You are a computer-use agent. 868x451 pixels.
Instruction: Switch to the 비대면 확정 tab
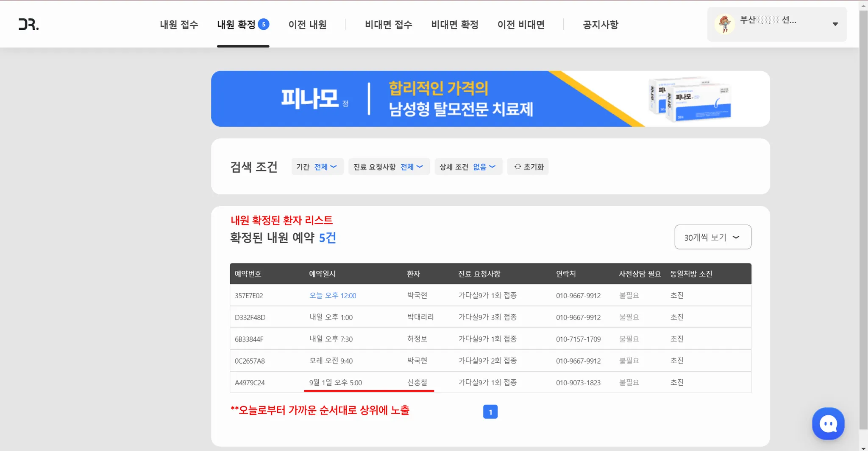coord(455,25)
